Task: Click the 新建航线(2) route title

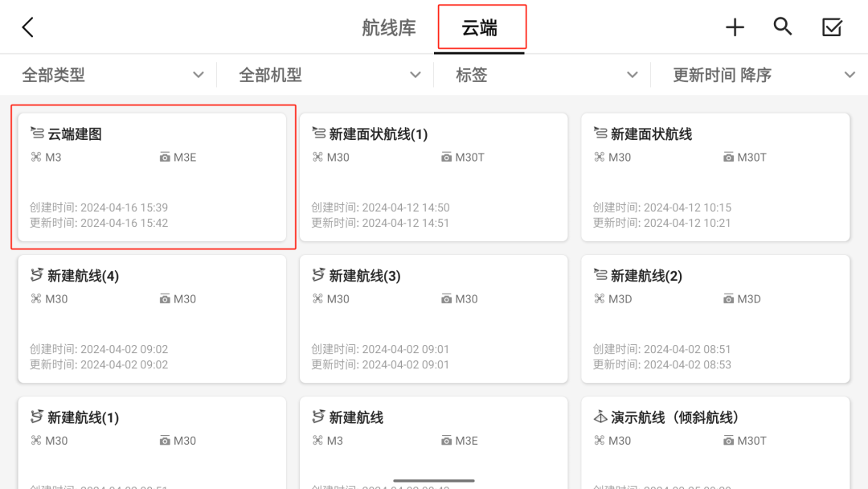Action: pos(646,276)
